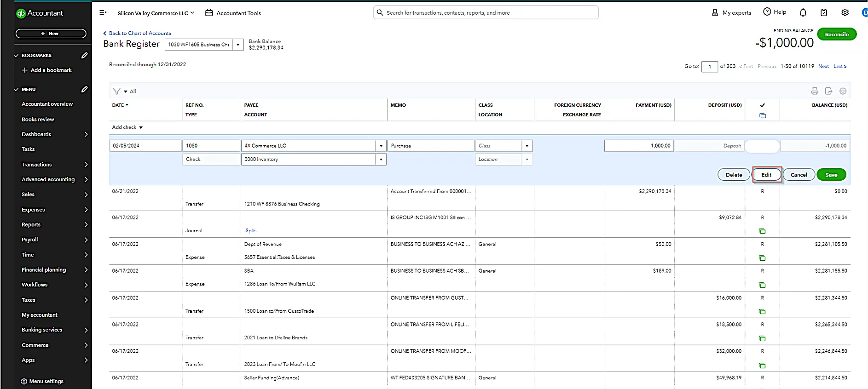Open attachment icon on $16,000.00 transfer row
This screenshot has width=868, height=389.
click(x=762, y=312)
